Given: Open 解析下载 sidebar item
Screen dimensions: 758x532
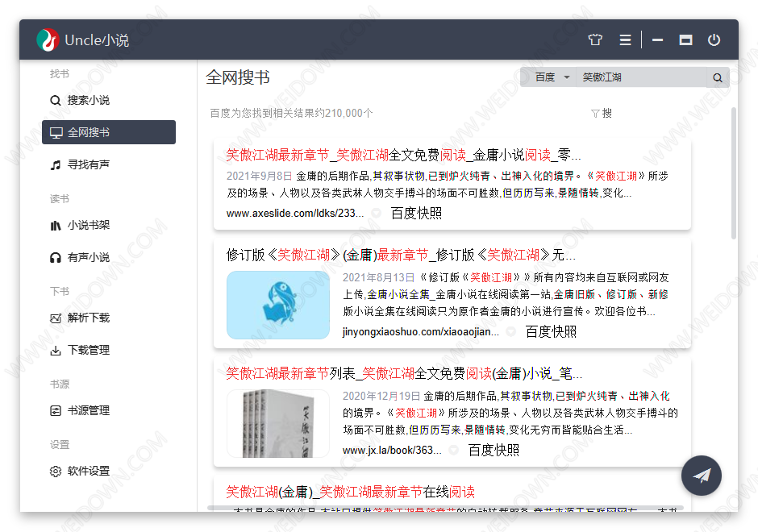Looking at the screenshot, I should (109, 318).
